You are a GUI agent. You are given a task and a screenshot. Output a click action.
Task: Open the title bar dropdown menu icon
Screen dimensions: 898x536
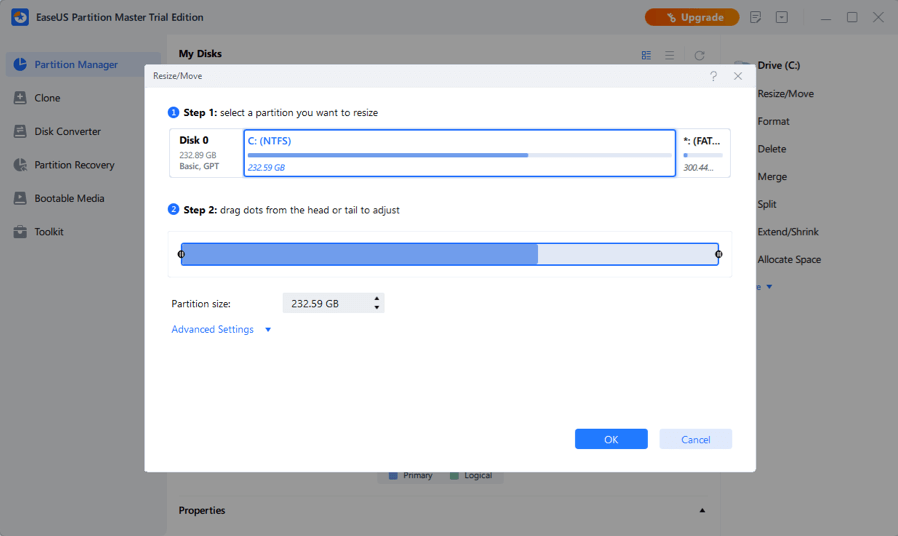(782, 17)
